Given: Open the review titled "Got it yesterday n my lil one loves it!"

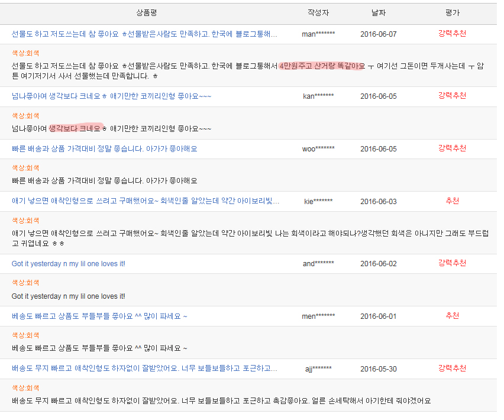Looking at the screenshot, I should tap(69, 264).
